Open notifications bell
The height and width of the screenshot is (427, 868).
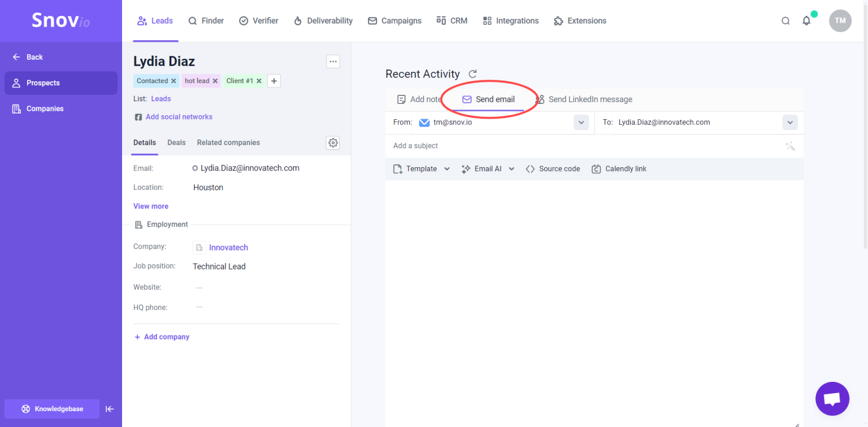806,21
